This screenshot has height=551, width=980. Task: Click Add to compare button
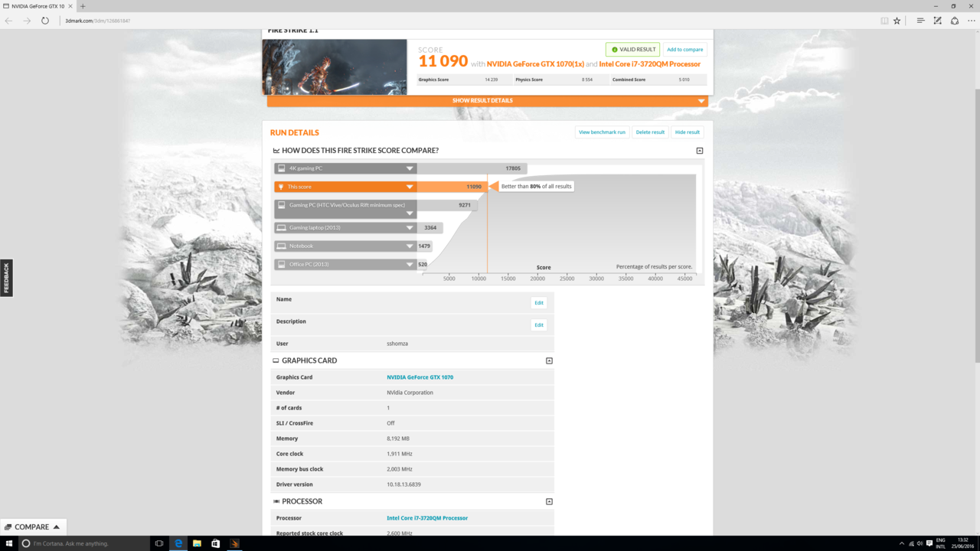pos(684,49)
